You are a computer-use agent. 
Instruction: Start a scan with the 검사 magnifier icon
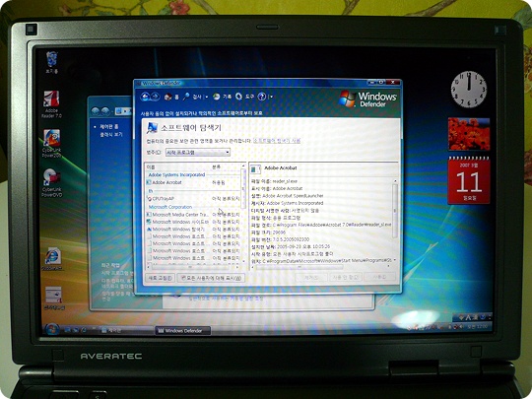click(x=192, y=97)
